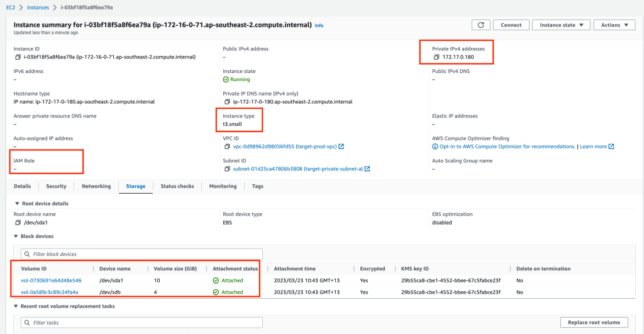
Task: Collapse Recent root volume replacement tasks
Action: (16, 306)
